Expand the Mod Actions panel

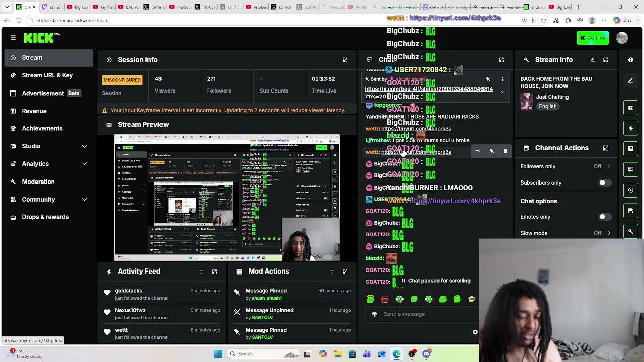345,272
